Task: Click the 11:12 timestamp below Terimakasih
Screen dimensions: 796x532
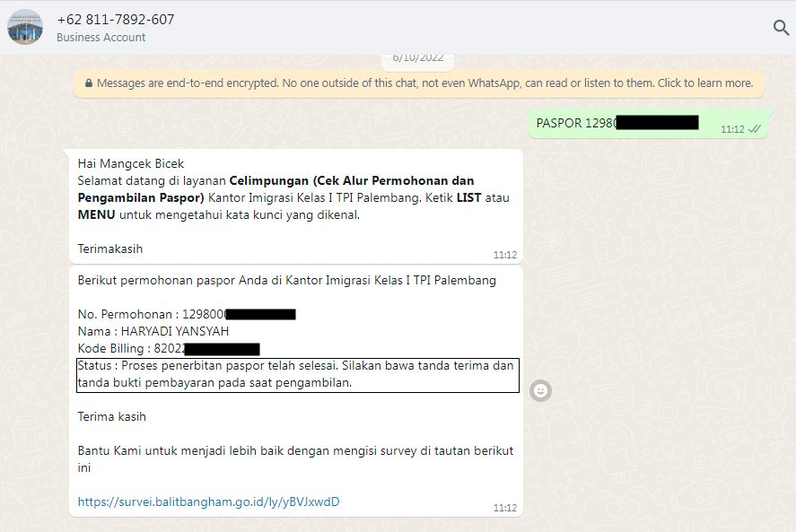Action: click(504, 255)
